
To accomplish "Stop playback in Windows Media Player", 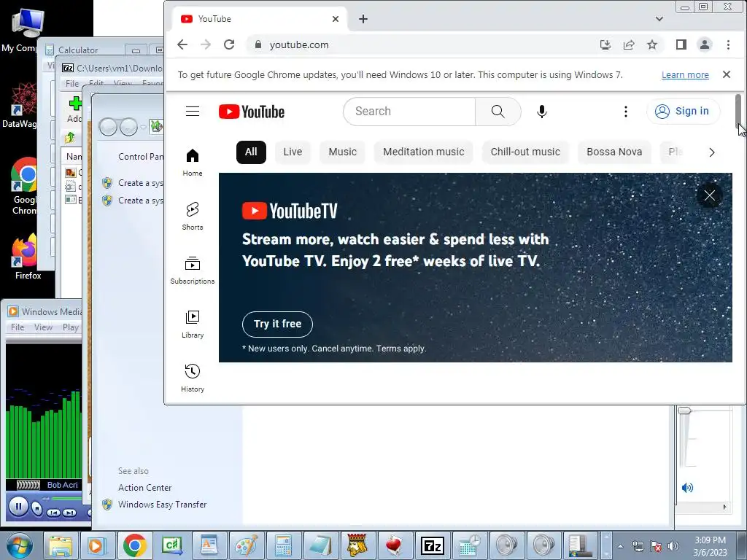I will (36, 508).
